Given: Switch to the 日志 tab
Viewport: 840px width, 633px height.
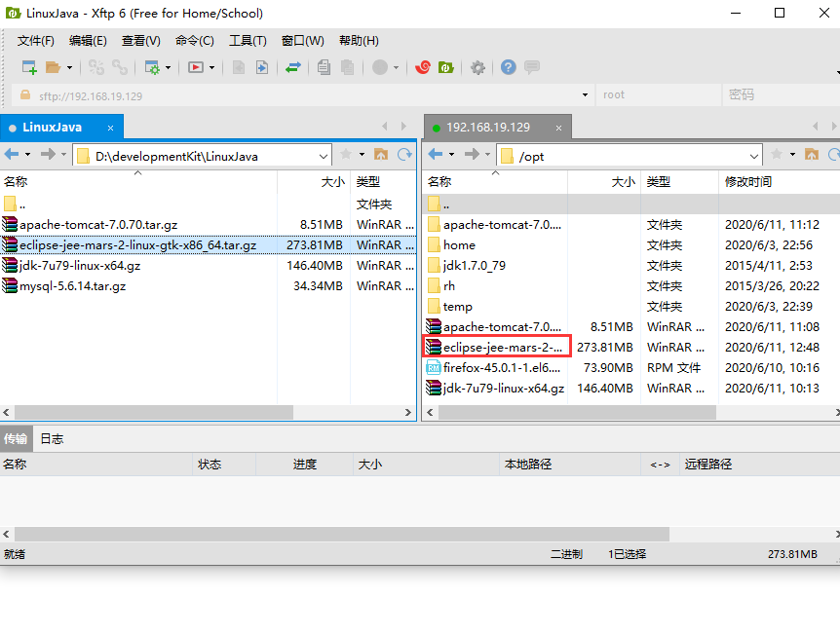Looking at the screenshot, I should pyautogui.click(x=52, y=439).
